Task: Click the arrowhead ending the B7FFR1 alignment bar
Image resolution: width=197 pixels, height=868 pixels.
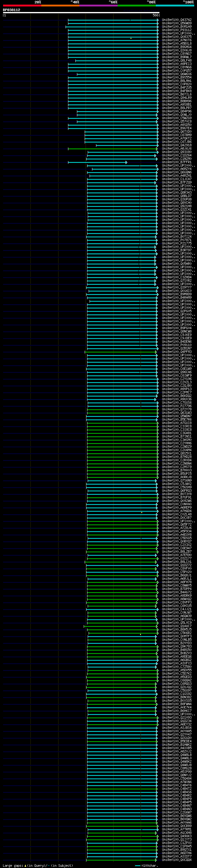Action: click(126, 162)
